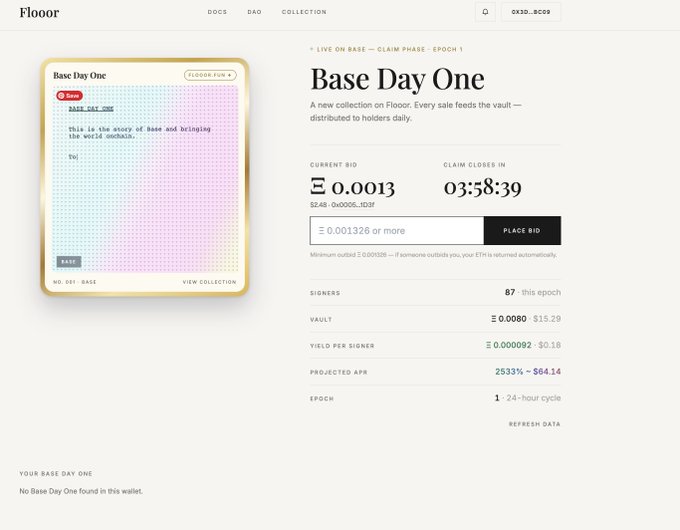Click the large 'Base Day One' heading

(397, 79)
